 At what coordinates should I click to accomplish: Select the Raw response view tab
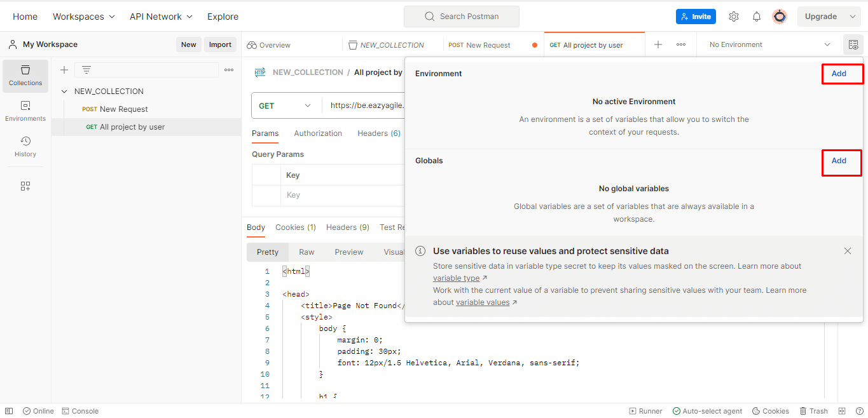click(307, 252)
